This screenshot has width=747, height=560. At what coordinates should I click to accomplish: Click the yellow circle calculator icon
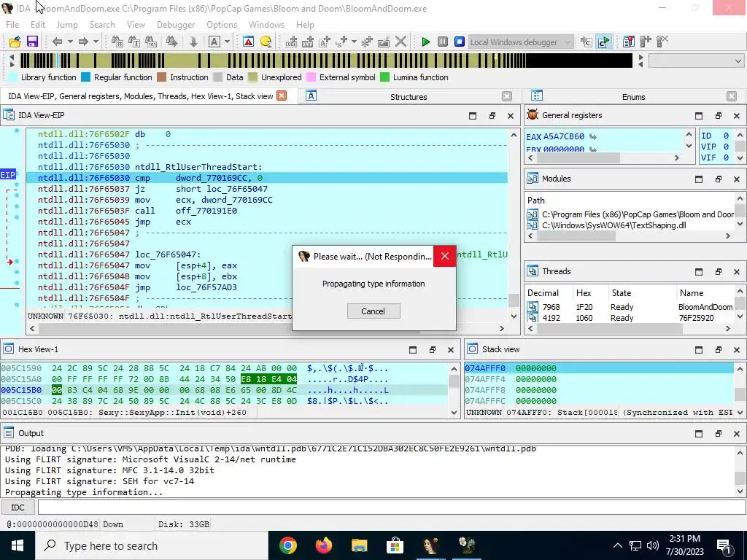click(x=266, y=42)
